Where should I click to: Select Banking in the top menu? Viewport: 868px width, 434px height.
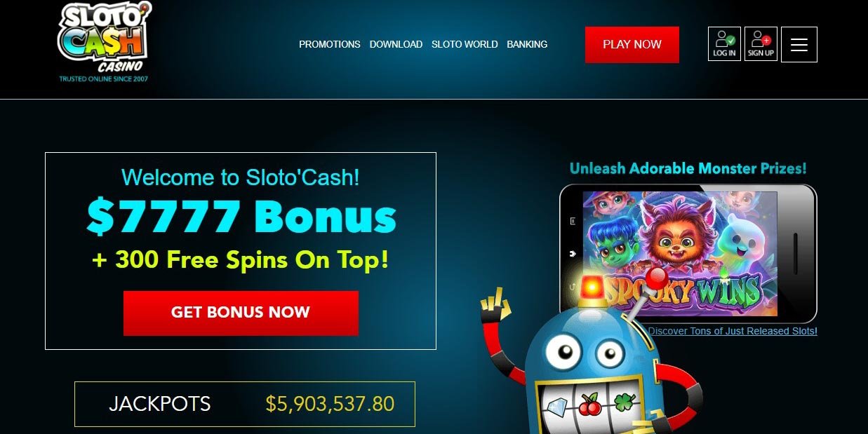tap(527, 44)
